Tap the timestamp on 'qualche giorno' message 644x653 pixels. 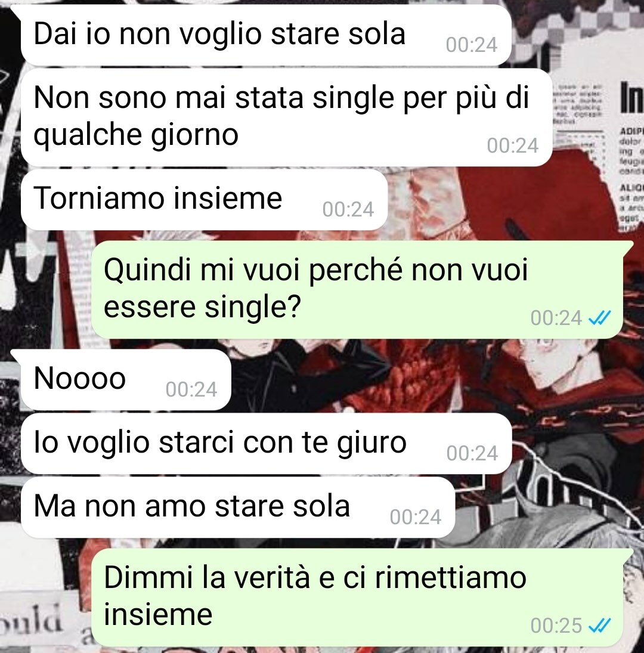pos(513,146)
